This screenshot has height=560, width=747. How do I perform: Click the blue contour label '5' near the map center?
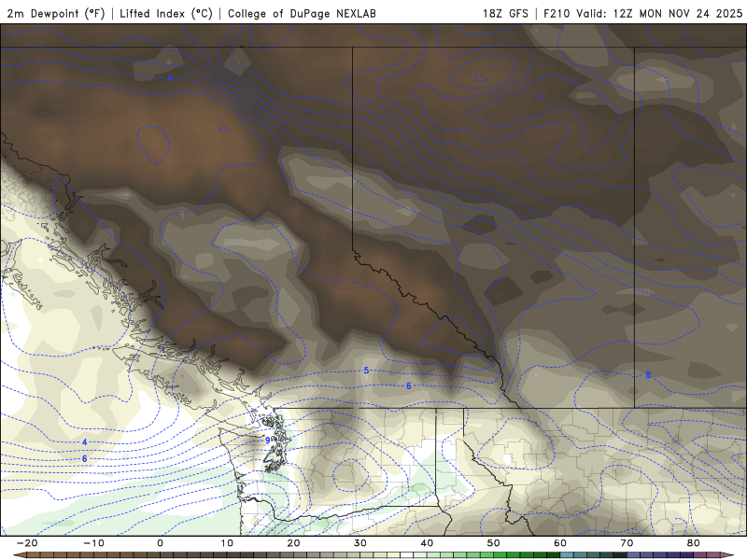[366, 371]
